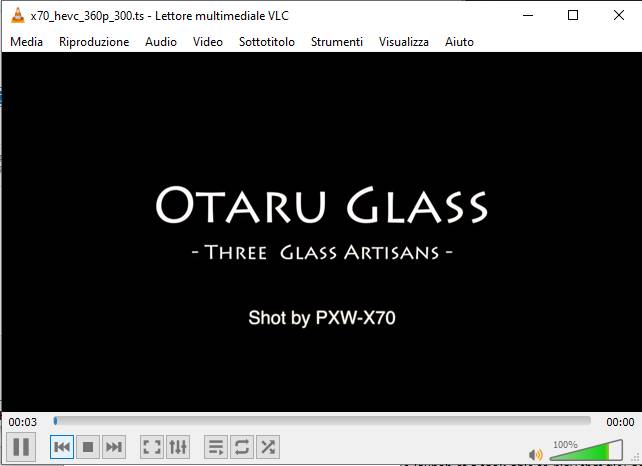Jump to previous media item
Image resolution: width=642 pixels, height=466 pixels.
pos(62,447)
